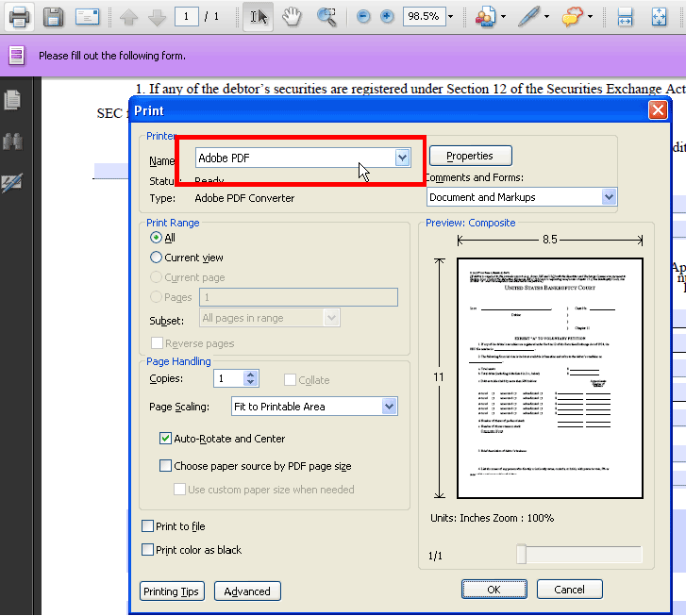Open the printer Name dropdown
The image size is (686, 616).
coord(402,158)
